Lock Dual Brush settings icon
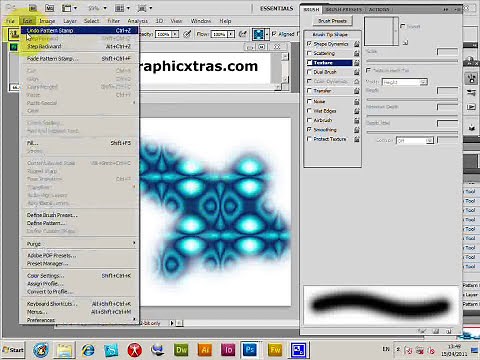Image resolution: width=480 pixels, height=360 pixels. click(357, 72)
